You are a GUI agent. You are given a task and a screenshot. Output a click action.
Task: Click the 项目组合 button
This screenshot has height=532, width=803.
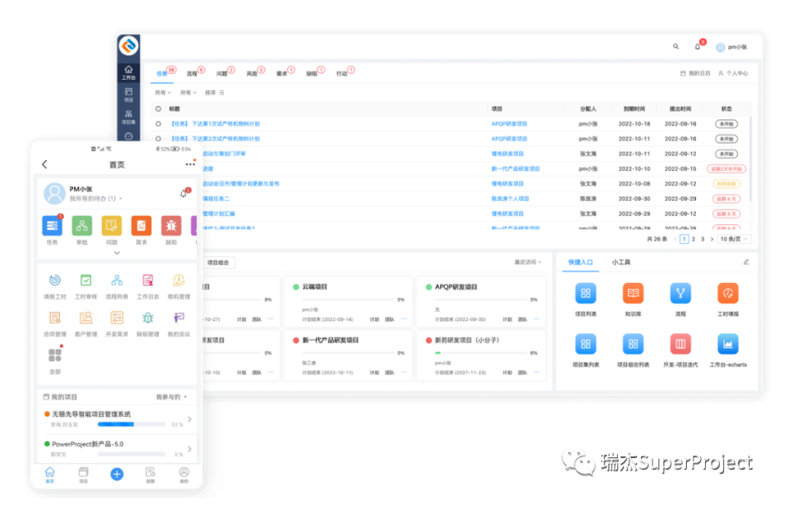click(220, 262)
